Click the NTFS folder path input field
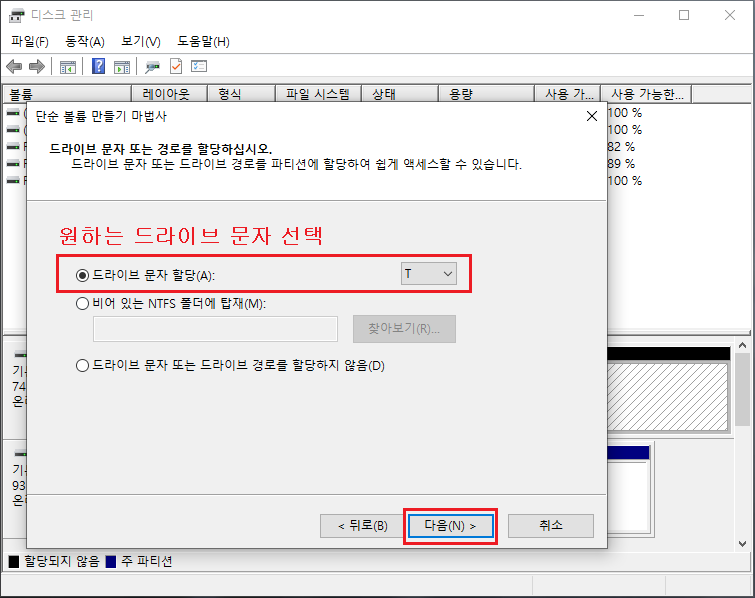Viewport: 755px width, 598px height. point(215,329)
